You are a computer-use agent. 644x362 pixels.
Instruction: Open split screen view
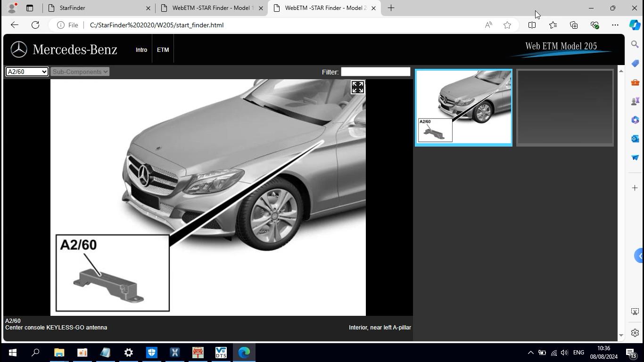tap(532, 25)
